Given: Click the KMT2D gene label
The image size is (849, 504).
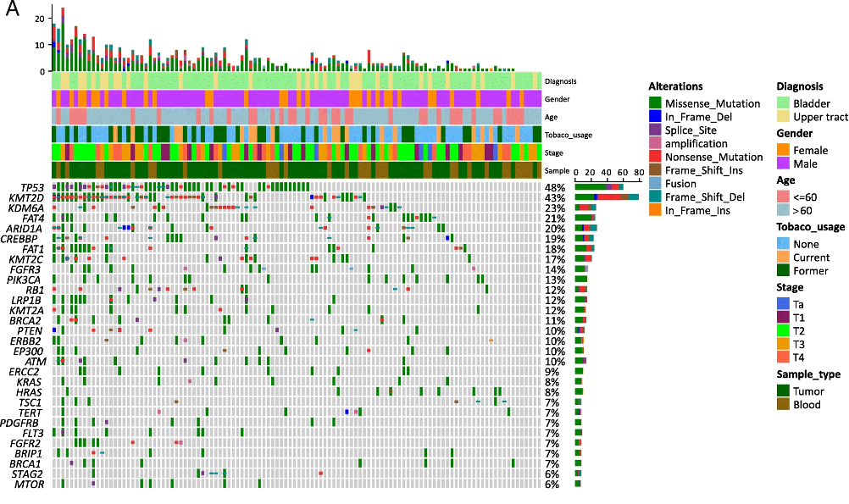Looking at the screenshot, I should click(x=26, y=198).
